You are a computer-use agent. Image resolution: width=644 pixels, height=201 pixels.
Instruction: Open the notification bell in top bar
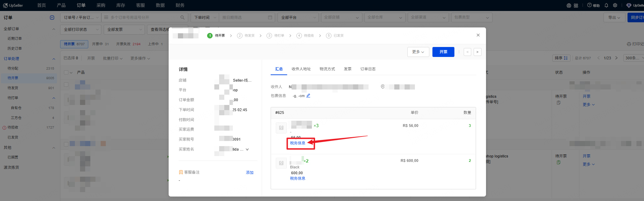point(606,5)
